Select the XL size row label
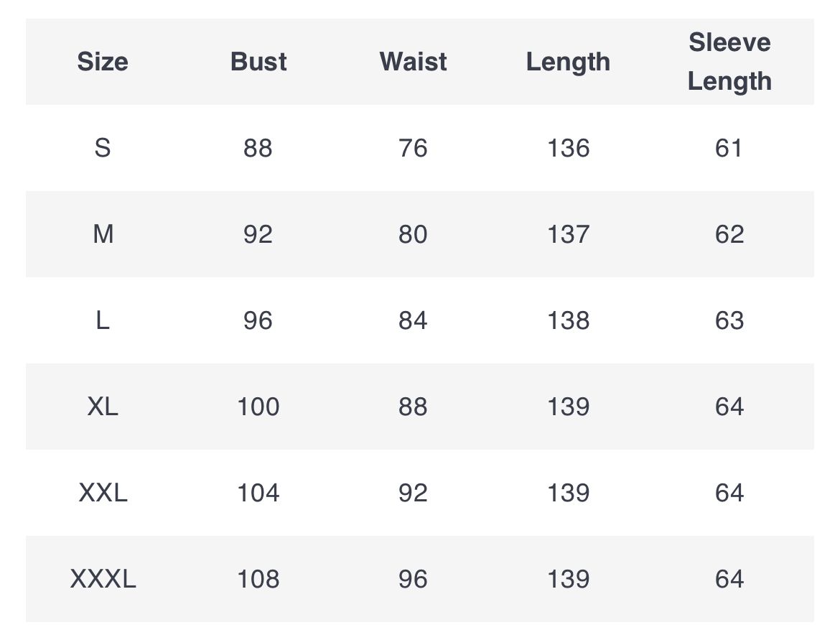The image size is (840, 635). coord(103,407)
